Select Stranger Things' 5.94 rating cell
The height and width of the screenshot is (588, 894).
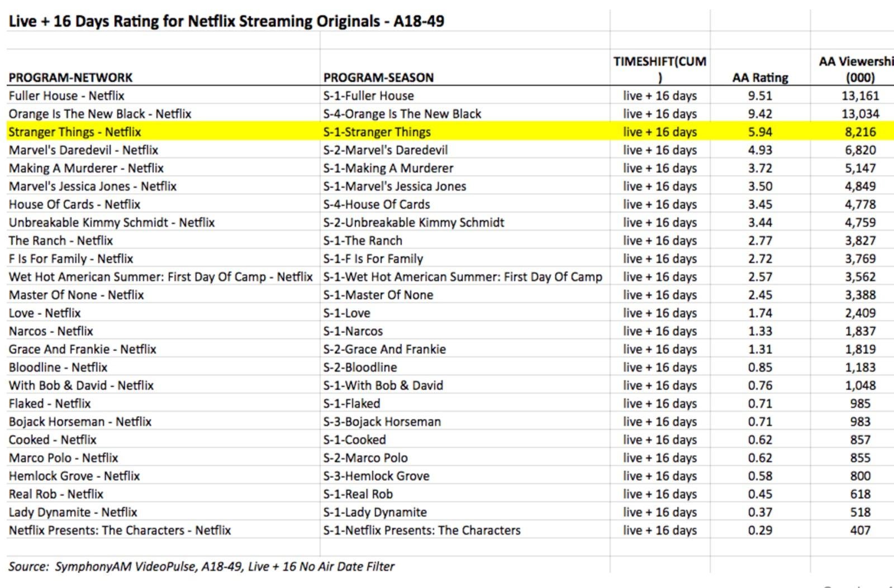point(760,132)
